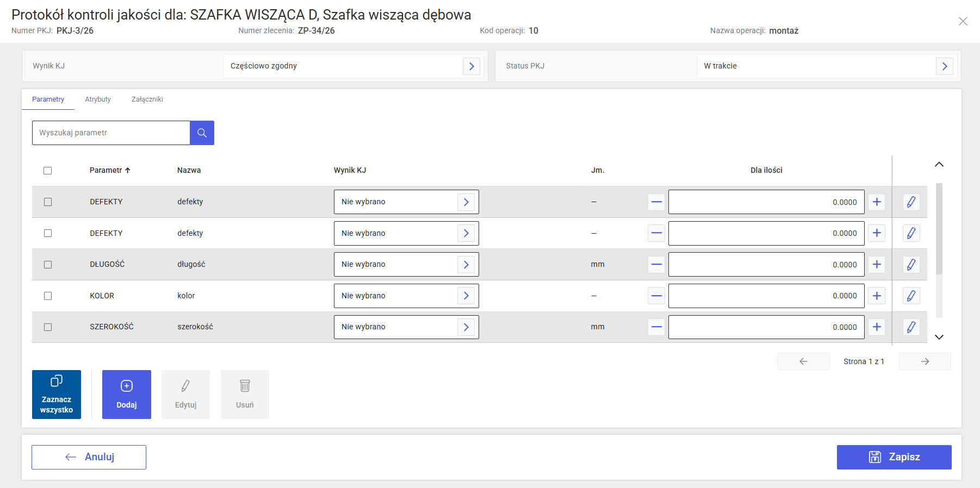
Task: Edit the DŁUGOŚĆ row via pencil icon
Action: tap(911, 265)
